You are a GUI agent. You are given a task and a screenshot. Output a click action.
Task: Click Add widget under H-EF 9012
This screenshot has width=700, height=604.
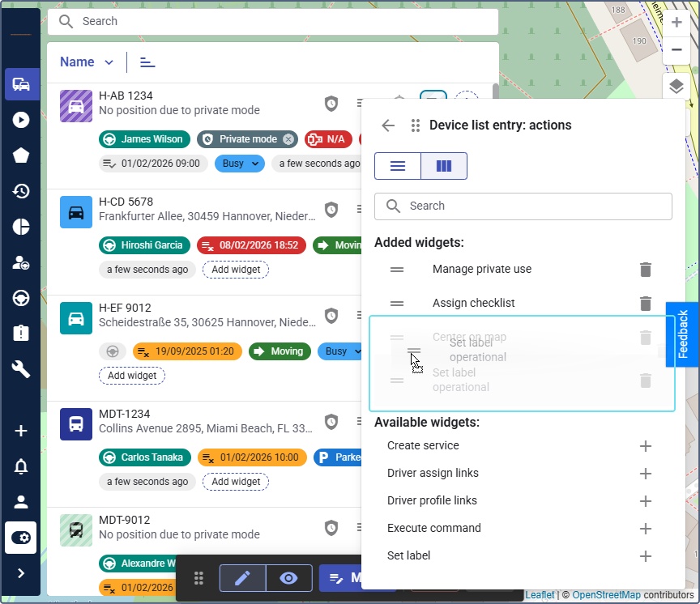click(x=132, y=376)
